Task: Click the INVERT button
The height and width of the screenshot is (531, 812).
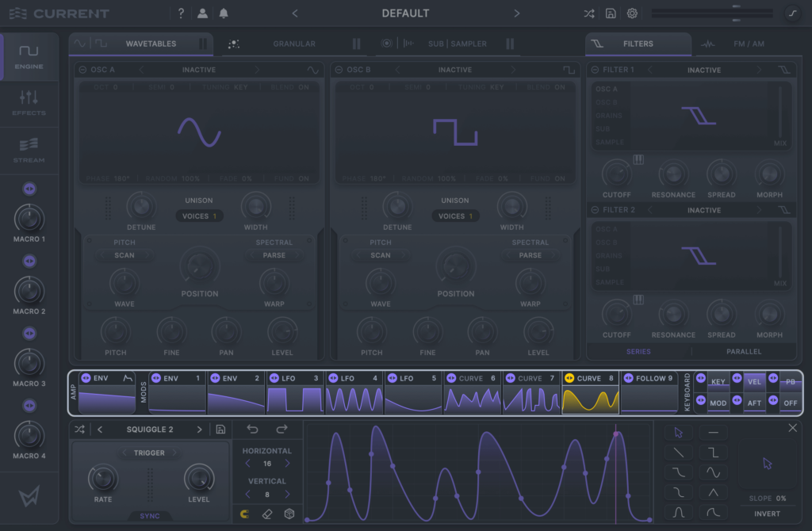Action: (767, 514)
